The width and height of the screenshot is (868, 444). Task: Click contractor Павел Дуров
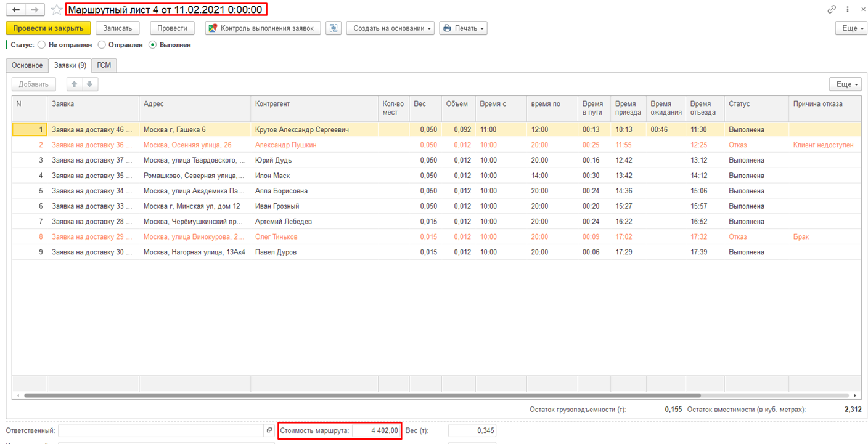coord(276,252)
